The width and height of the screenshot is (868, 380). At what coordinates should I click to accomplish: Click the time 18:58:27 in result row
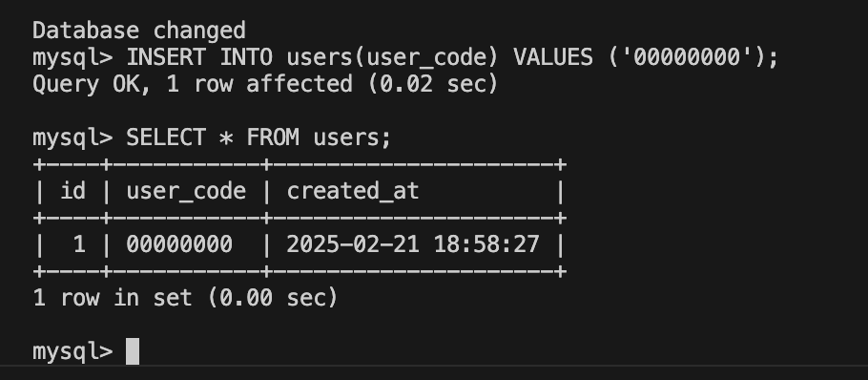[486, 244]
